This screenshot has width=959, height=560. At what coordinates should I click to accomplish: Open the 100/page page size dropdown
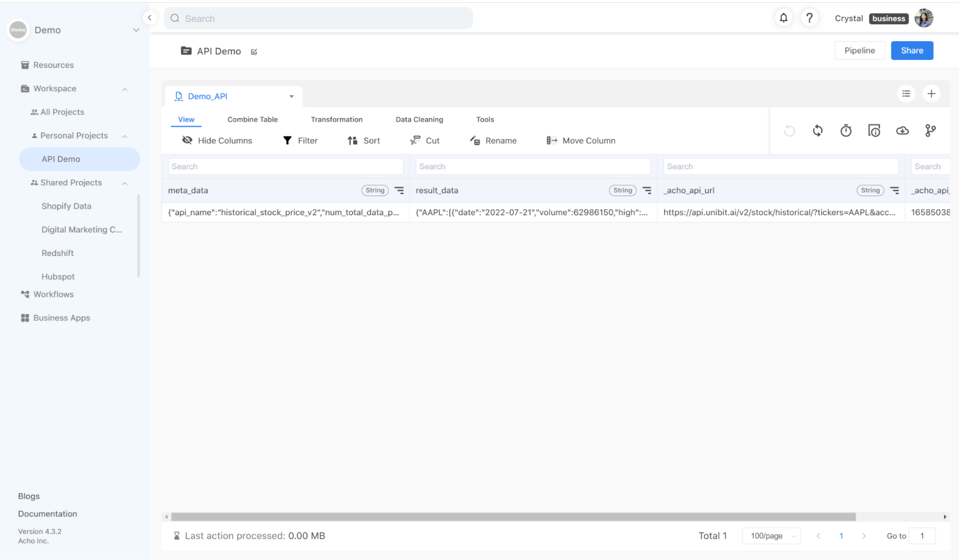pyautogui.click(x=770, y=536)
